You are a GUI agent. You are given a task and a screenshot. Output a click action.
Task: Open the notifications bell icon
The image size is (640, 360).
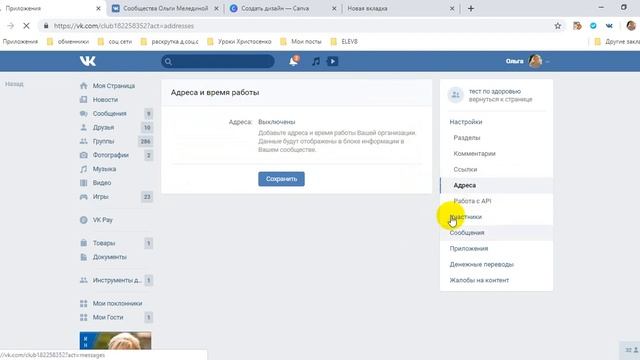(293, 61)
